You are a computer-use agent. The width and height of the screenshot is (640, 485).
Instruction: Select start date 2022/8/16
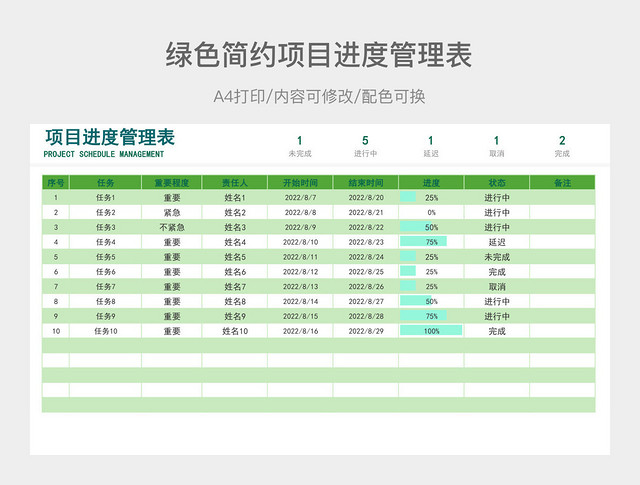pyautogui.click(x=300, y=331)
